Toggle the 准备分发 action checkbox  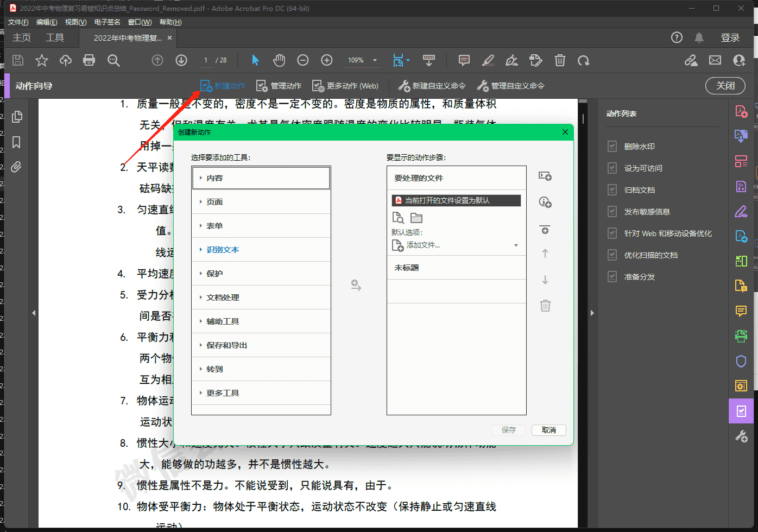612,277
